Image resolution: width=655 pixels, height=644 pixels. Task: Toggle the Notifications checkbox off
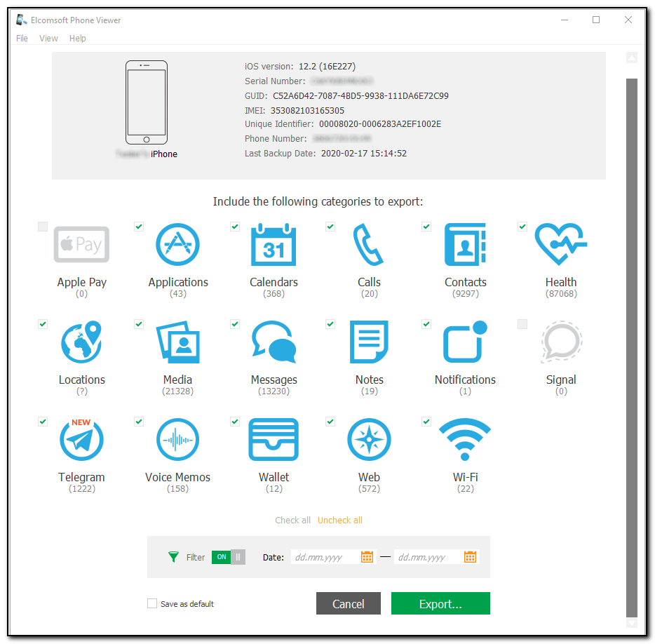click(x=426, y=323)
